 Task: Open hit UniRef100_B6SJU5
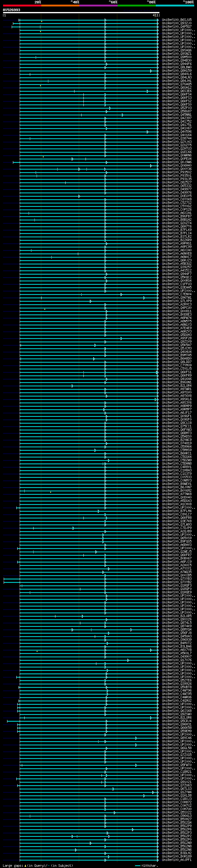click(177, 20)
